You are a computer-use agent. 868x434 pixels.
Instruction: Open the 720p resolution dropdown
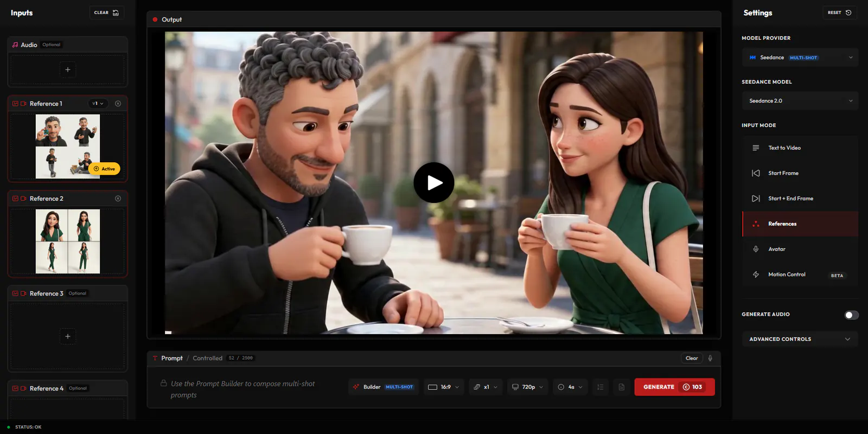[x=527, y=387]
